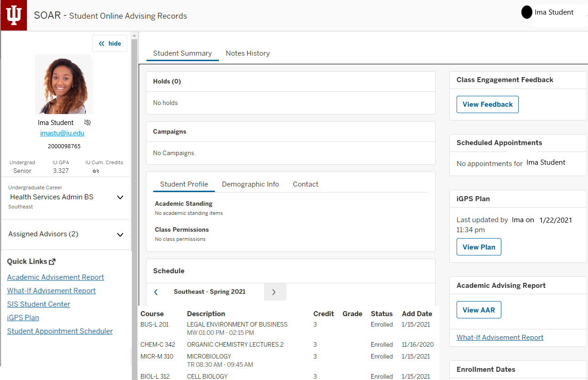588x380 pixels.
Task: Expand the Assigned Advisors (2) section
Action: [x=120, y=234]
